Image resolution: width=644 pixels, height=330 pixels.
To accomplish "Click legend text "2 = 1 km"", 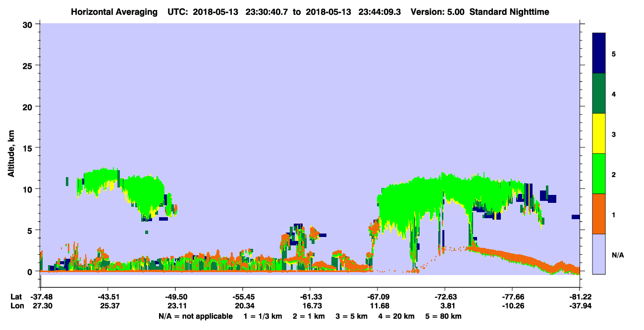I will click(x=309, y=316).
